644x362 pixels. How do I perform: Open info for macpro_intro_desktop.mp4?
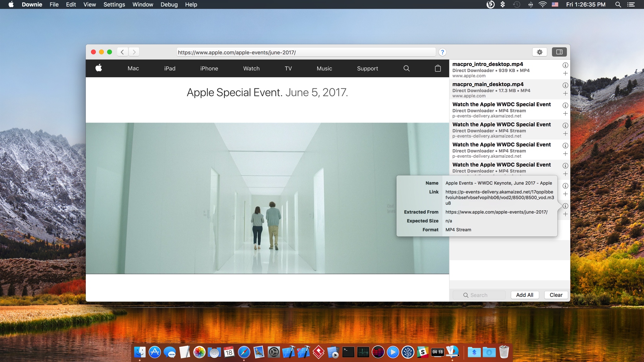[x=565, y=65]
